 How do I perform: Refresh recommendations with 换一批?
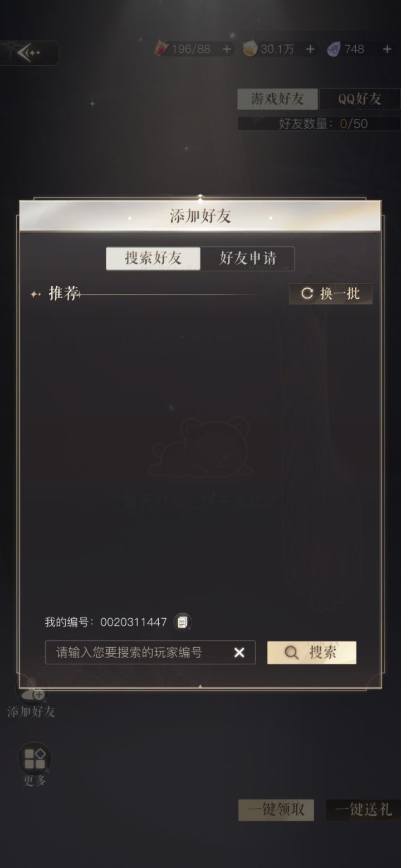click(x=331, y=294)
